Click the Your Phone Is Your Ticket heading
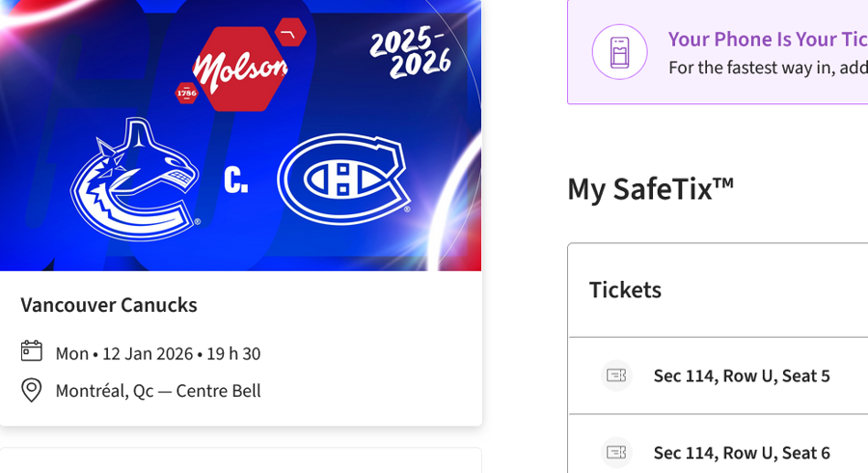This screenshot has width=868, height=473. (x=767, y=40)
